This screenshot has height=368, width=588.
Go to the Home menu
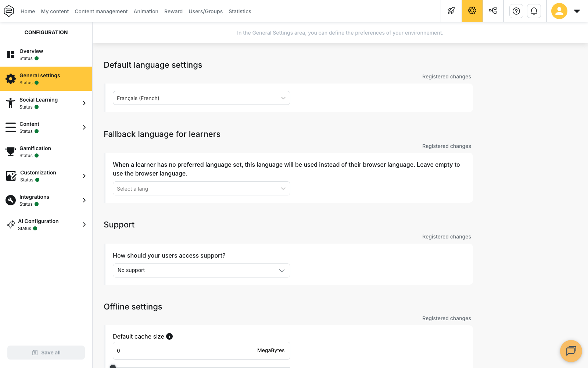click(28, 11)
